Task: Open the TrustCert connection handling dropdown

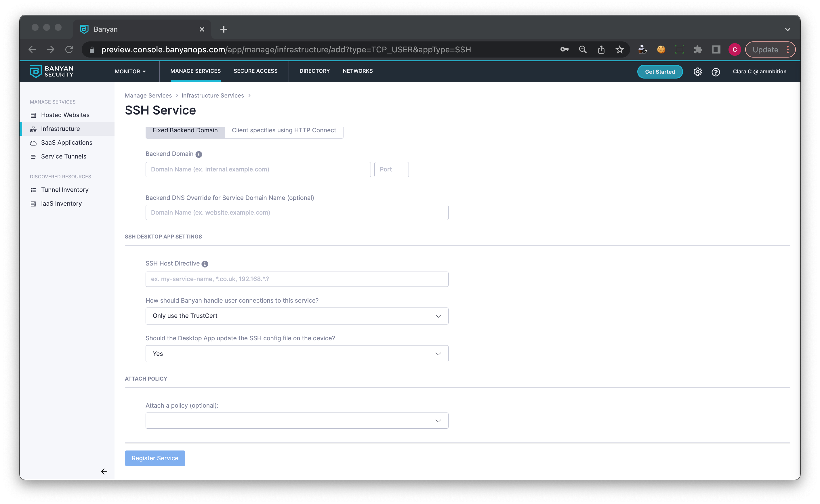Action: 297,316
